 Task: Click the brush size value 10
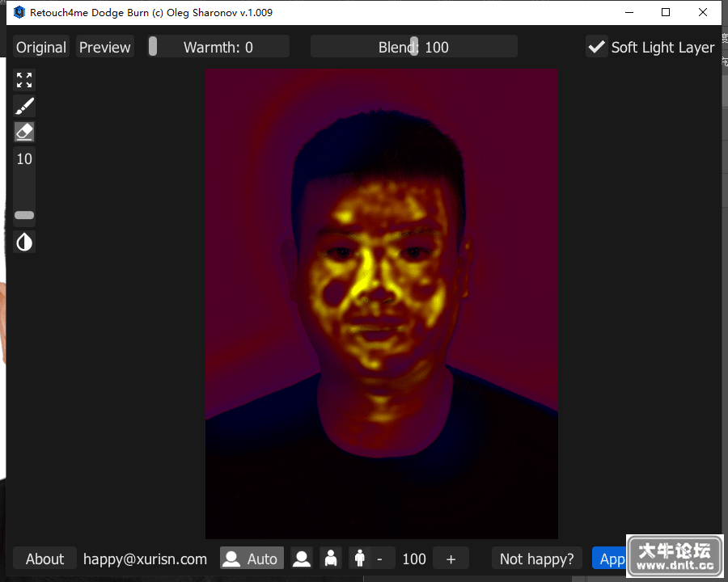pos(24,159)
